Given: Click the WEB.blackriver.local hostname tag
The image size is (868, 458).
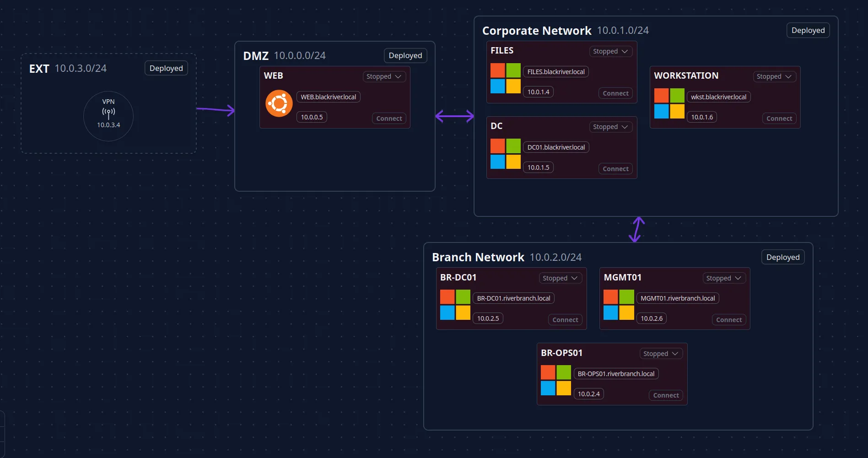Looking at the screenshot, I should (329, 97).
